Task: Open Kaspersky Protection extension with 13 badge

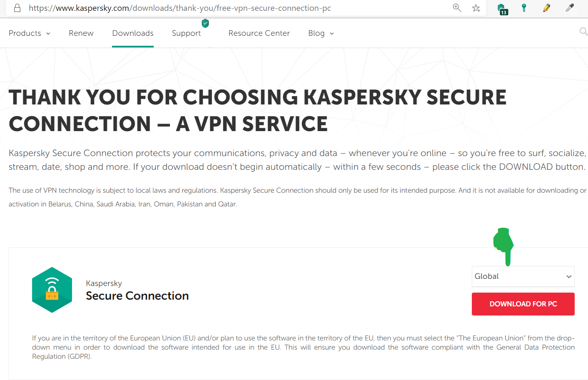Action: [502, 8]
